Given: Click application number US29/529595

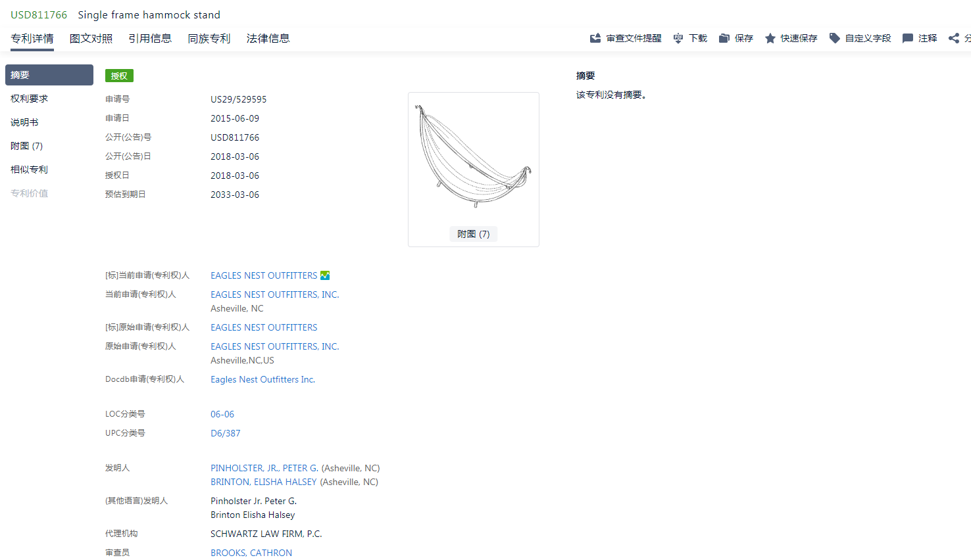Looking at the screenshot, I should [239, 99].
